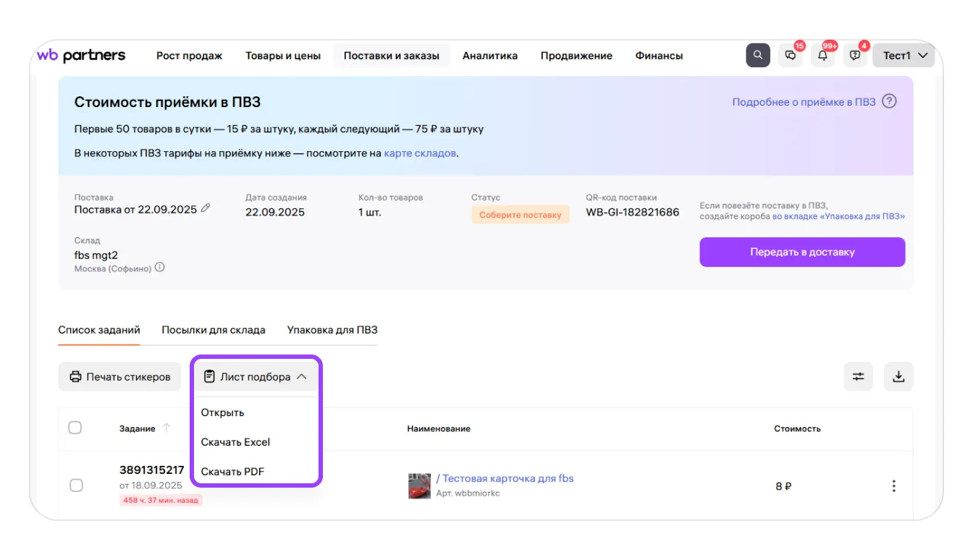Open the notifications bell icon
The height and width of the screenshot is (560, 973).
pyautogui.click(x=822, y=56)
